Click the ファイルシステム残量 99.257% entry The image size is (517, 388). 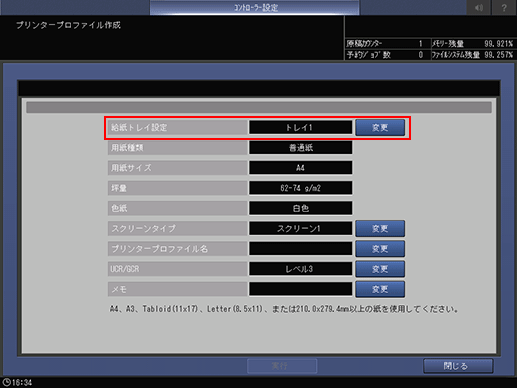(473, 55)
